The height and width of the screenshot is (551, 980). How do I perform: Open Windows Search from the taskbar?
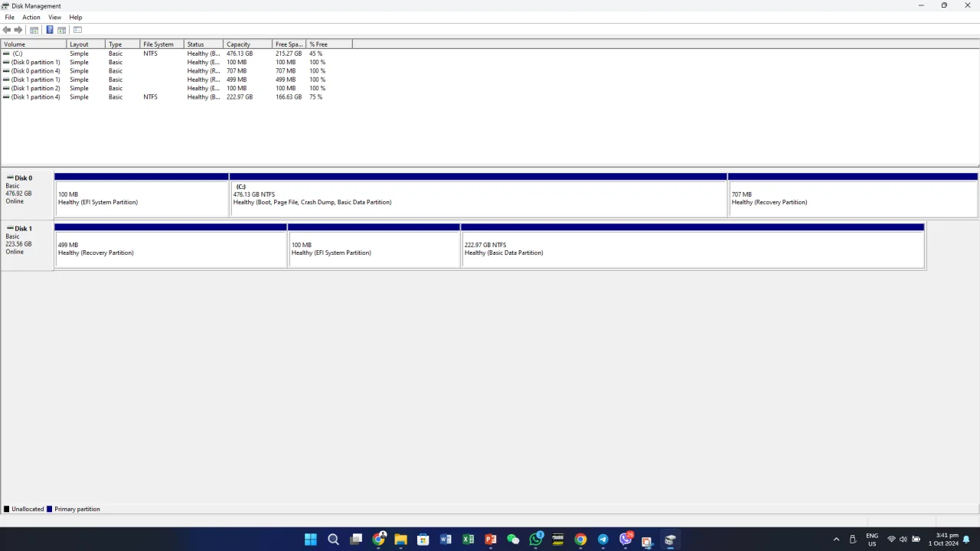click(333, 540)
